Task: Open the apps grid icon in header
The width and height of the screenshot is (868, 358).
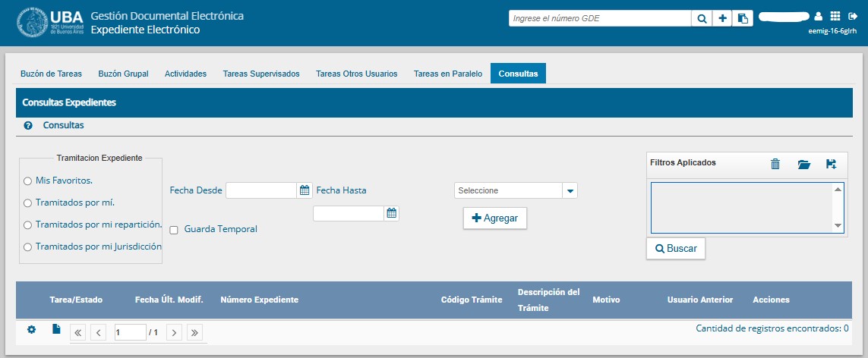Action: (835, 16)
